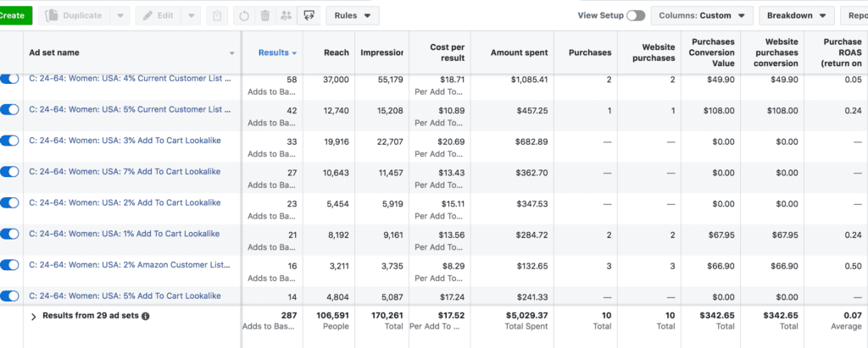Click the Ad set name column sort arrow
The height and width of the screenshot is (348, 868).
coord(232,53)
